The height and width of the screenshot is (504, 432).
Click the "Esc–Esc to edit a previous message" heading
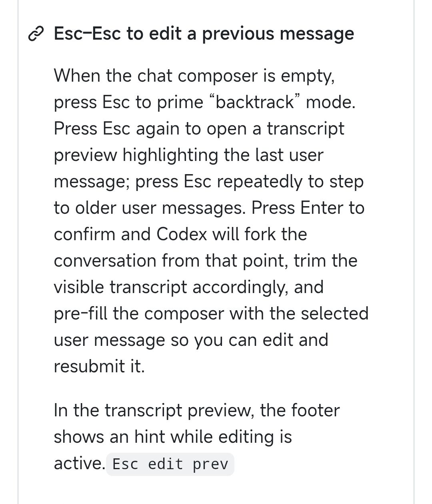click(204, 34)
